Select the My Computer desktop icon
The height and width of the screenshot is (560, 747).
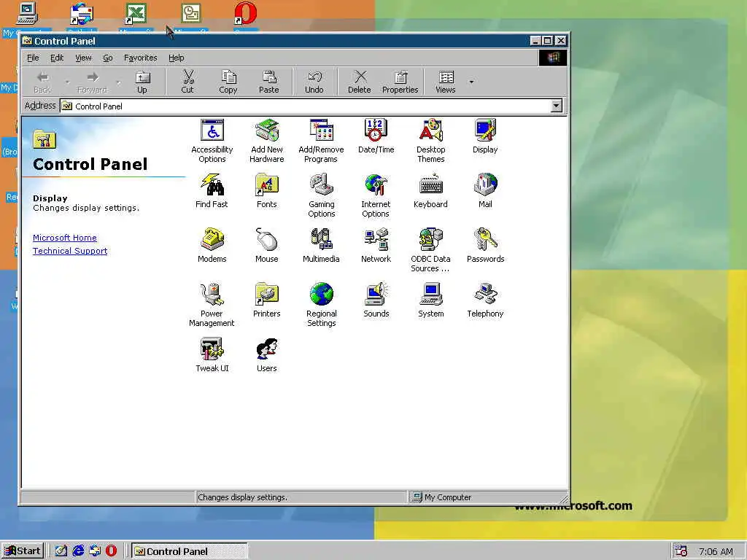[x=26, y=18]
